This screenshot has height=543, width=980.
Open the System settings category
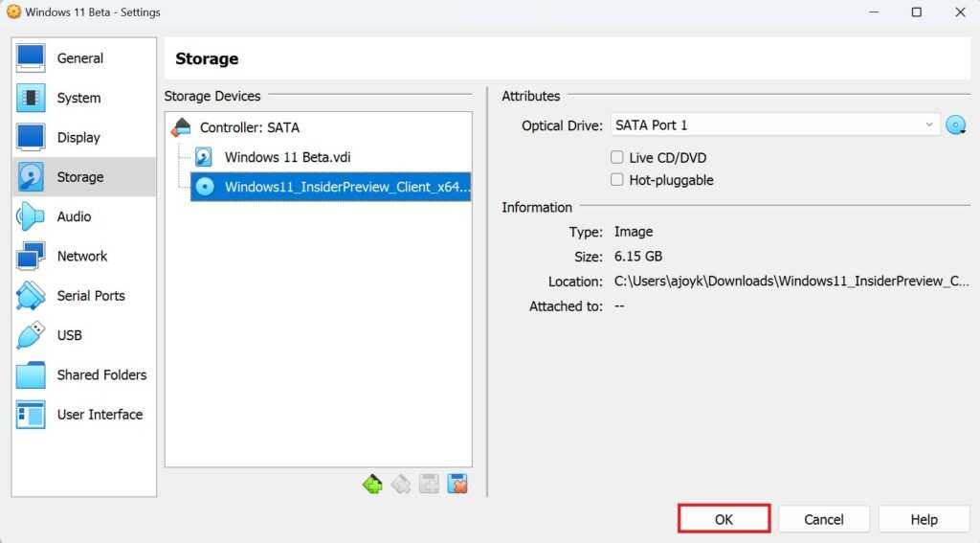coord(78,98)
